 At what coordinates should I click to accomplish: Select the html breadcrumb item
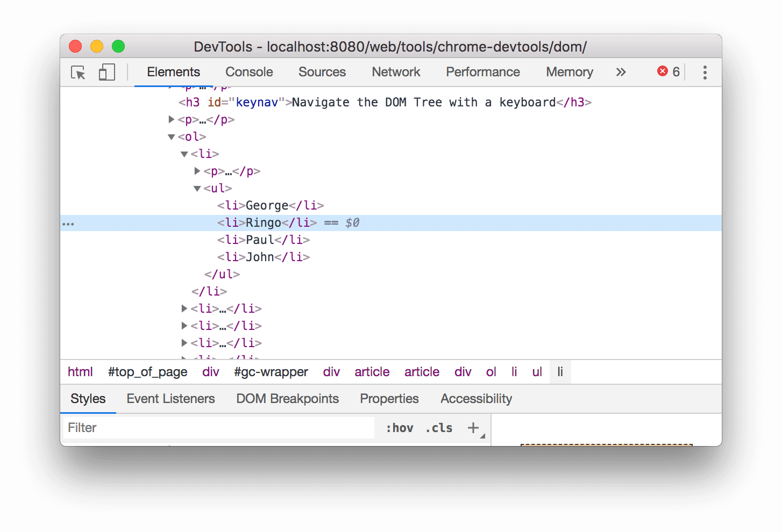(x=80, y=371)
